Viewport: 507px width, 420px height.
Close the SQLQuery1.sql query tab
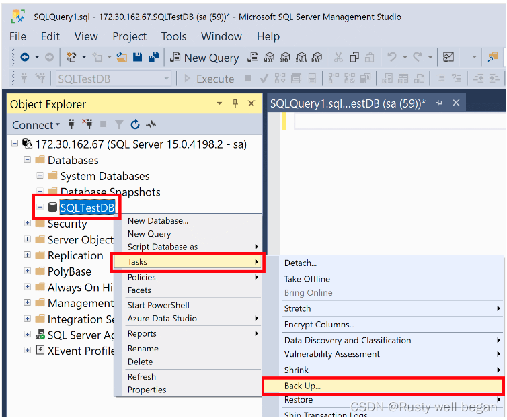(x=456, y=103)
